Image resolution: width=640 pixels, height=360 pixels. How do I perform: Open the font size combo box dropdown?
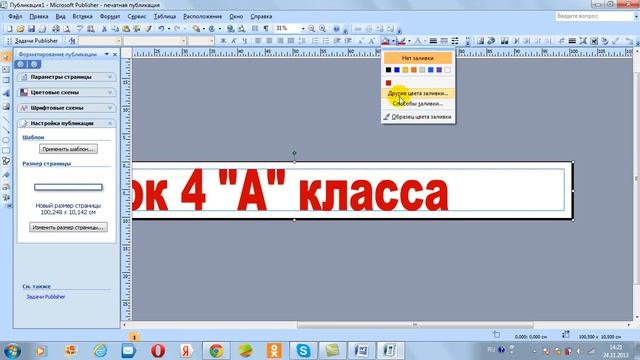tap(211, 41)
